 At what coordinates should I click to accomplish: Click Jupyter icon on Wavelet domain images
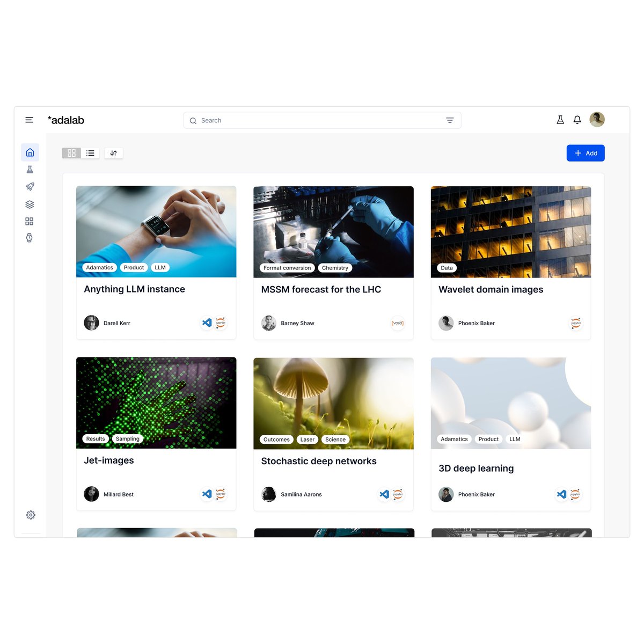point(576,323)
